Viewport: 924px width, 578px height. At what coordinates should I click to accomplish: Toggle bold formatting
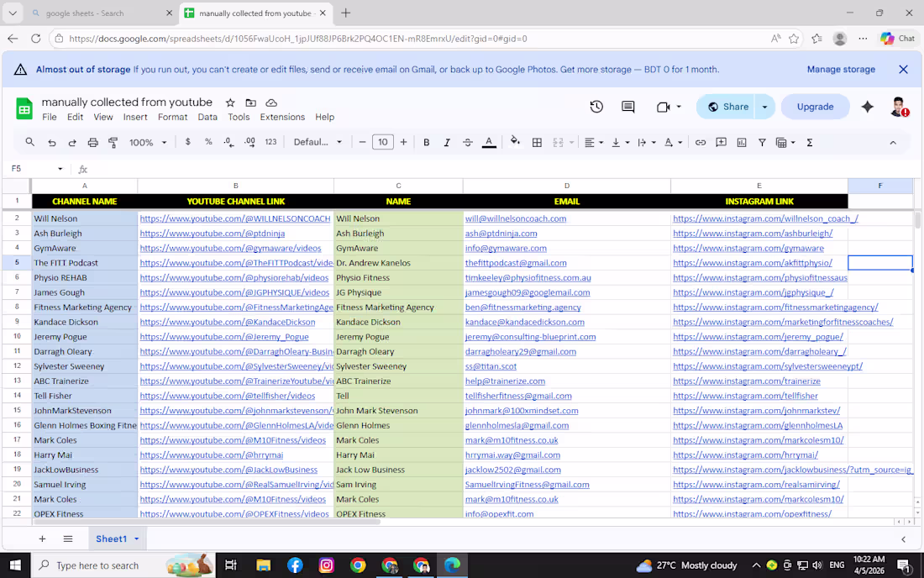pos(427,142)
